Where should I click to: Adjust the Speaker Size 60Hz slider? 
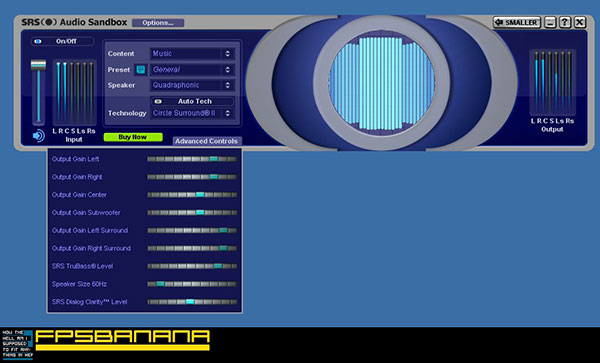point(192,284)
